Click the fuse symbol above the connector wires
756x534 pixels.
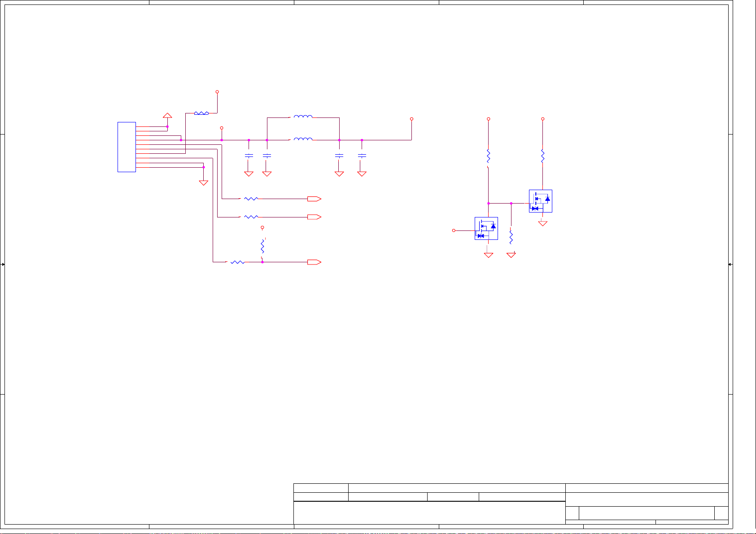(x=201, y=113)
